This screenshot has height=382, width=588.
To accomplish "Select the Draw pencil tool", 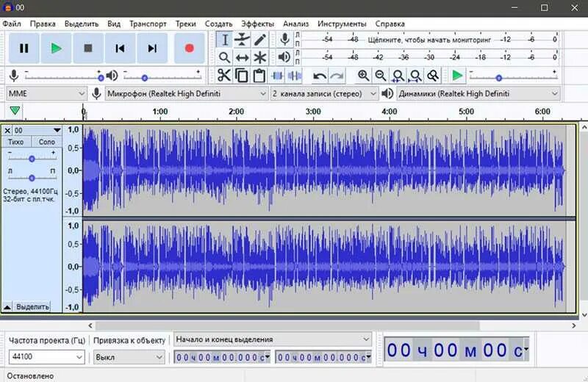I will (260, 40).
